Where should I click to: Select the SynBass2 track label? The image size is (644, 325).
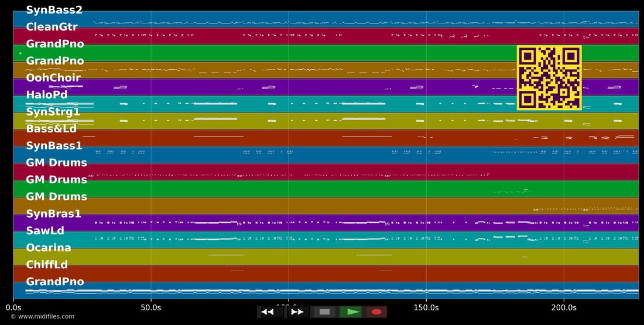point(54,10)
